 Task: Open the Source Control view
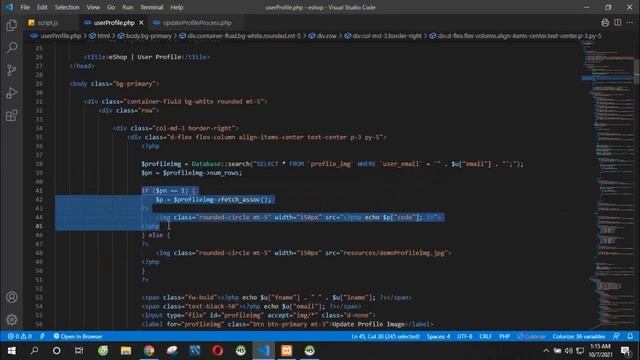tap(11, 70)
